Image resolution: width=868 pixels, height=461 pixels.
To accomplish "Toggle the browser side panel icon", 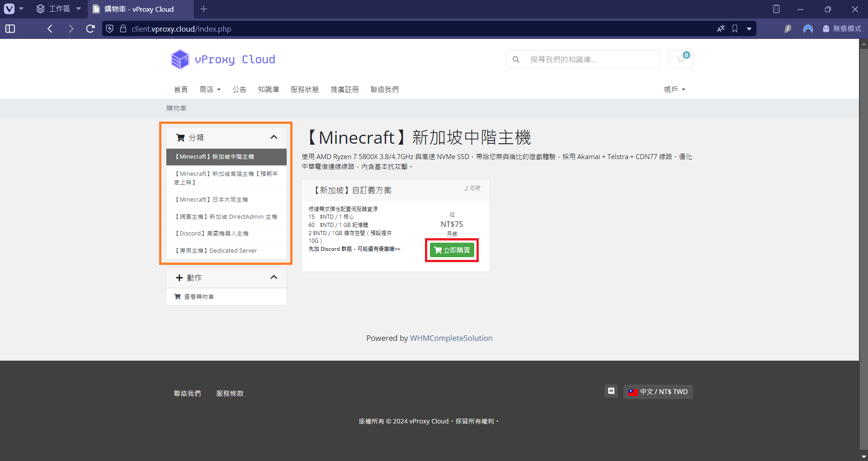I will [x=10, y=29].
